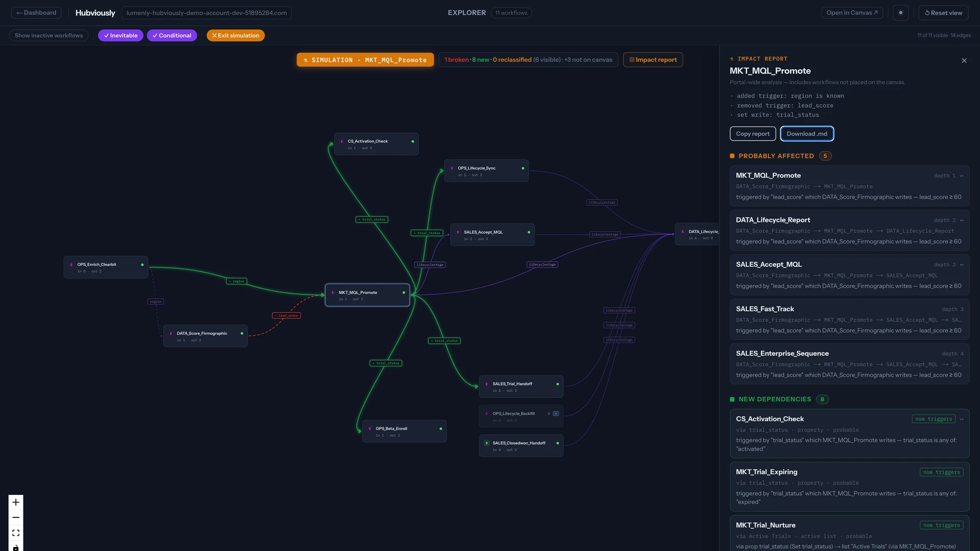The width and height of the screenshot is (980, 551).
Task: Locate CS_Activation_Check via arrow icon
Action: 962,419
